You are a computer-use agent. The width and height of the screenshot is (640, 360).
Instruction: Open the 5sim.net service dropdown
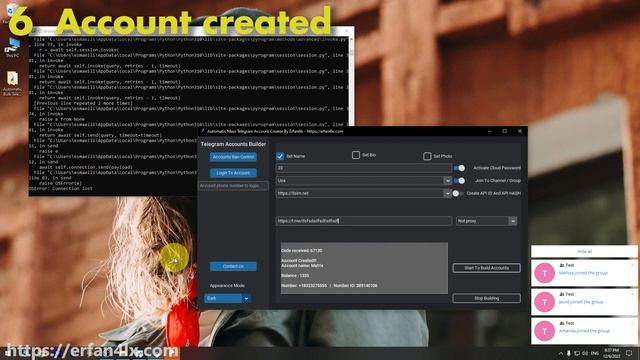coord(447,193)
